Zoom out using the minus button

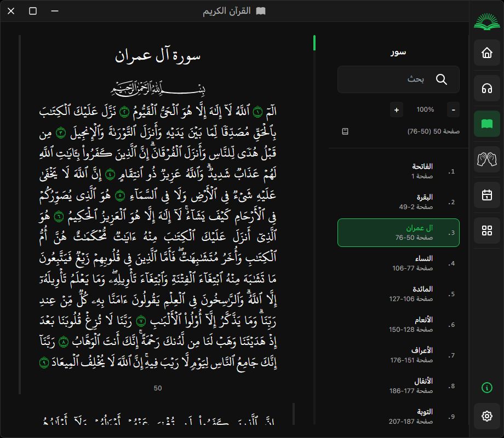click(453, 109)
